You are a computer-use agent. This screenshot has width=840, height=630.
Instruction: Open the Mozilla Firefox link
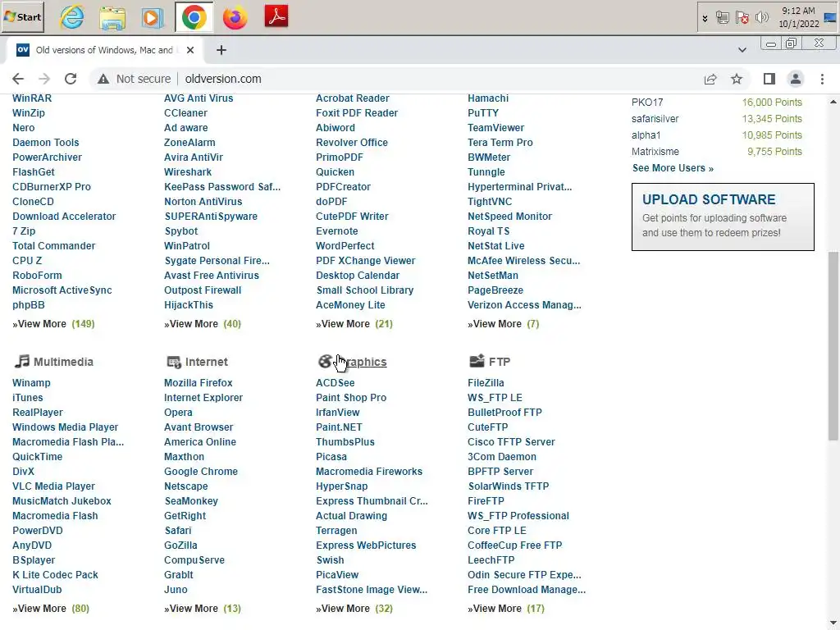pos(199,383)
